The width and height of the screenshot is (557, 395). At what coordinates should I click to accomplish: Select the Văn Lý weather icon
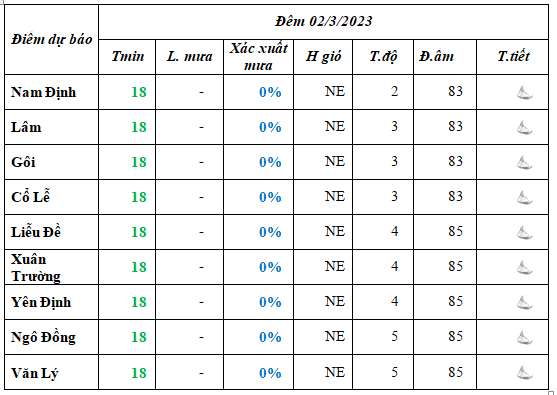pyautogui.click(x=524, y=373)
